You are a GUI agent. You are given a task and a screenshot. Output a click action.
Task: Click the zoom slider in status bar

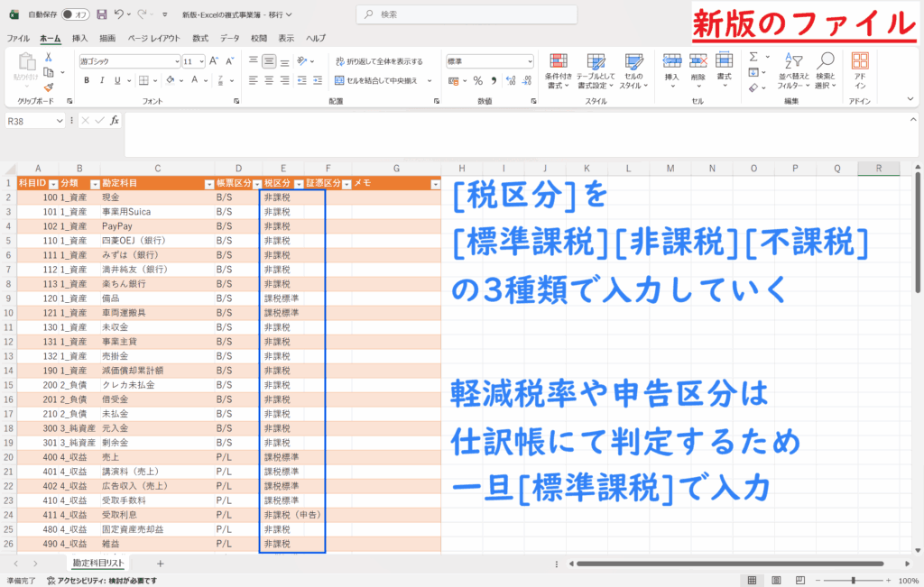click(853, 580)
